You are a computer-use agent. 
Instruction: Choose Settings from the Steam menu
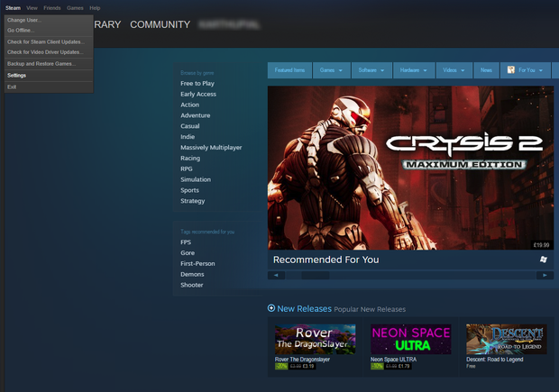click(17, 75)
